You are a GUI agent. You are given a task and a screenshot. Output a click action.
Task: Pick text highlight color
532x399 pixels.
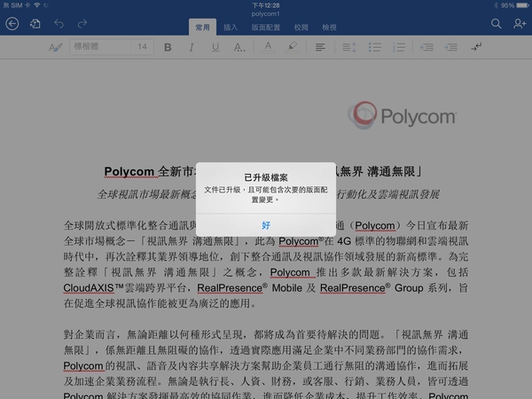pos(292,47)
